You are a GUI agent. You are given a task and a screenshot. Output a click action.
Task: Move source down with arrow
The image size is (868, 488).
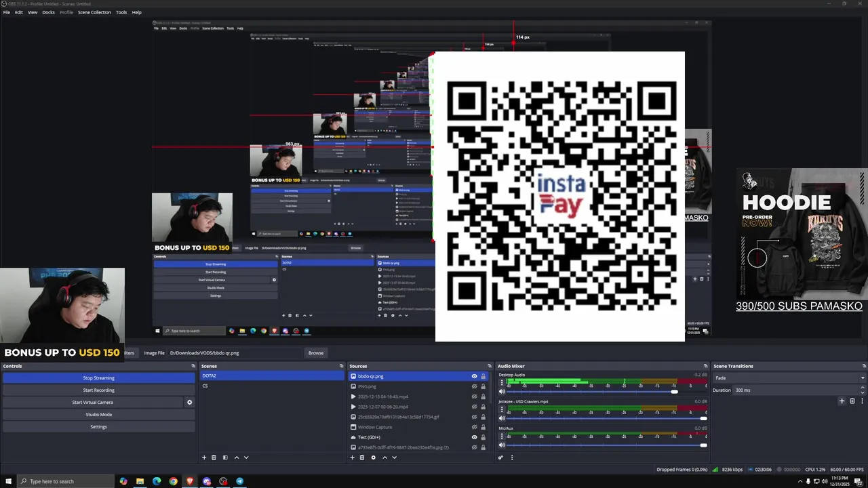tap(394, 457)
